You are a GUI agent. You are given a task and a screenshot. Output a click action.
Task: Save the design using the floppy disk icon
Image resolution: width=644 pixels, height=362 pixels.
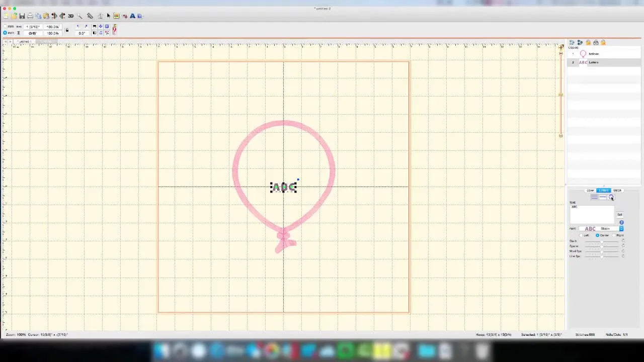coord(22,16)
